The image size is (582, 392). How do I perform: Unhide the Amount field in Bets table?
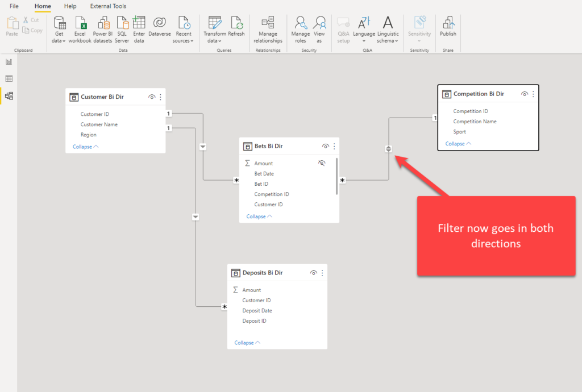point(322,163)
